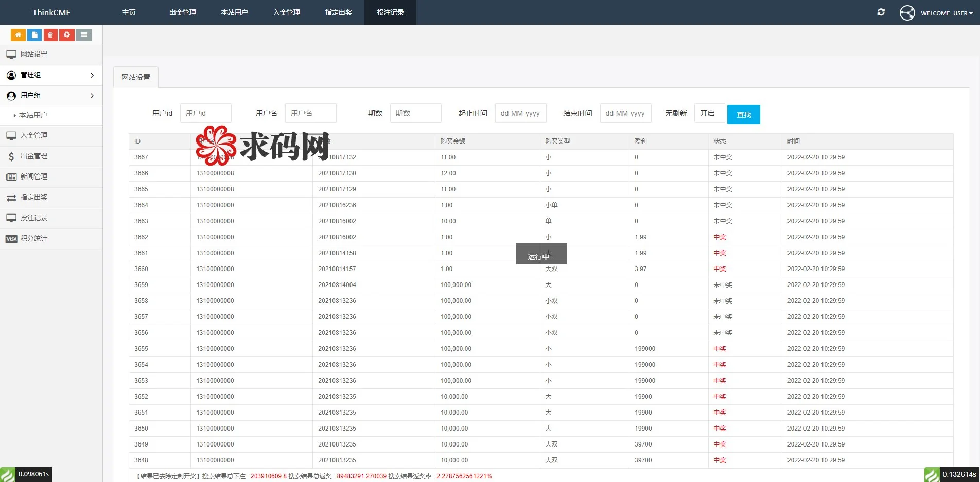Open 入金管理 in top navigation
Image resolution: width=980 pixels, height=482 pixels.
coord(286,12)
